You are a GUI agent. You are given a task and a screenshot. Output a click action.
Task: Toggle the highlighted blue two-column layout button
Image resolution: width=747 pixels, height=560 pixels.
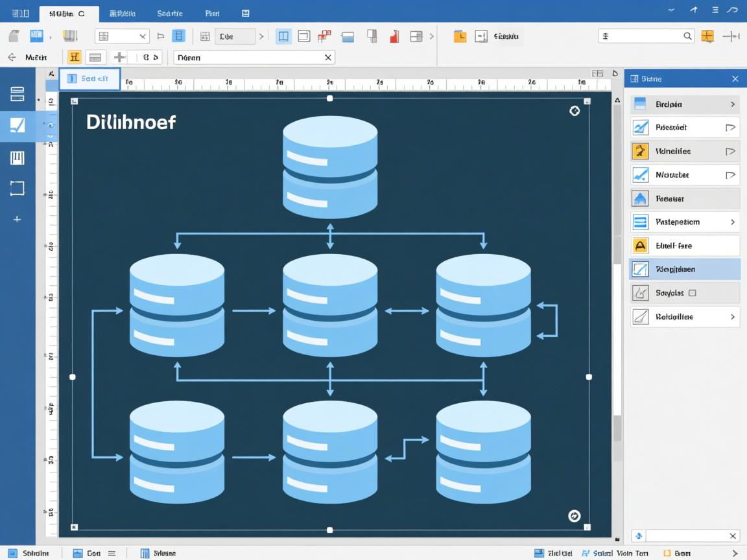(x=283, y=36)
